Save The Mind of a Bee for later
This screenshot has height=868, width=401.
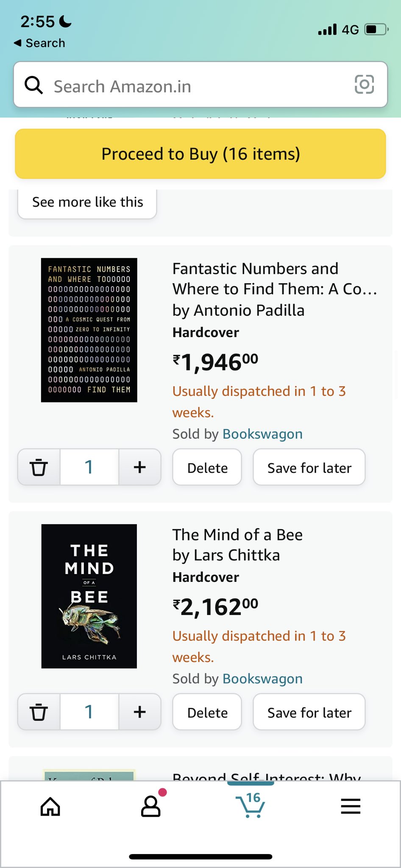pos(309,712)
